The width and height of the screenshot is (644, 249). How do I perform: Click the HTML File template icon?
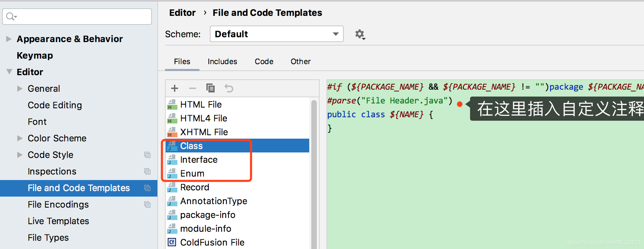coord(172,104)
